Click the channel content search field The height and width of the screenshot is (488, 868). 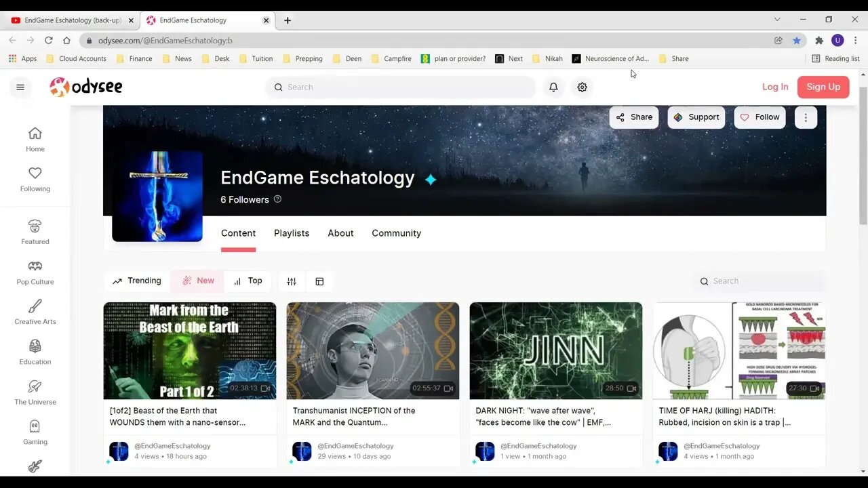pos(759,281)
